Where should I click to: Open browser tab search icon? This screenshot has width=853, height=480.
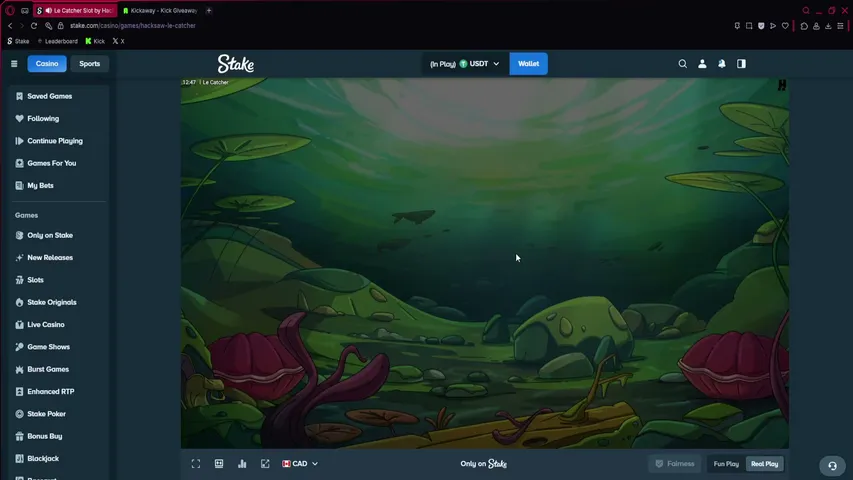[806, 10]
